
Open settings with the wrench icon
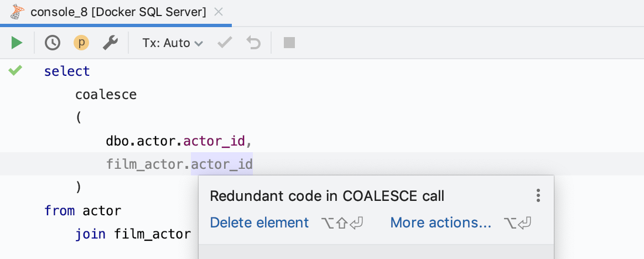pyautogui.click(x=110, y=43)
